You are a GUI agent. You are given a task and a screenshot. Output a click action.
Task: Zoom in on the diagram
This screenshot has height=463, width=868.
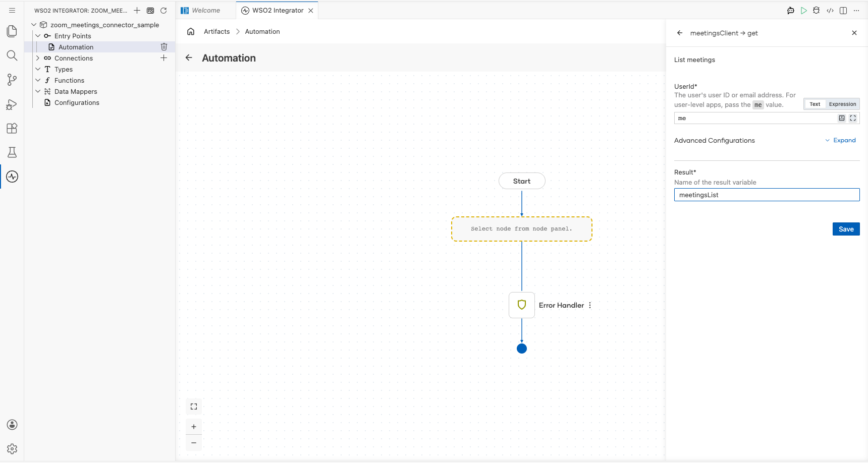194,427
